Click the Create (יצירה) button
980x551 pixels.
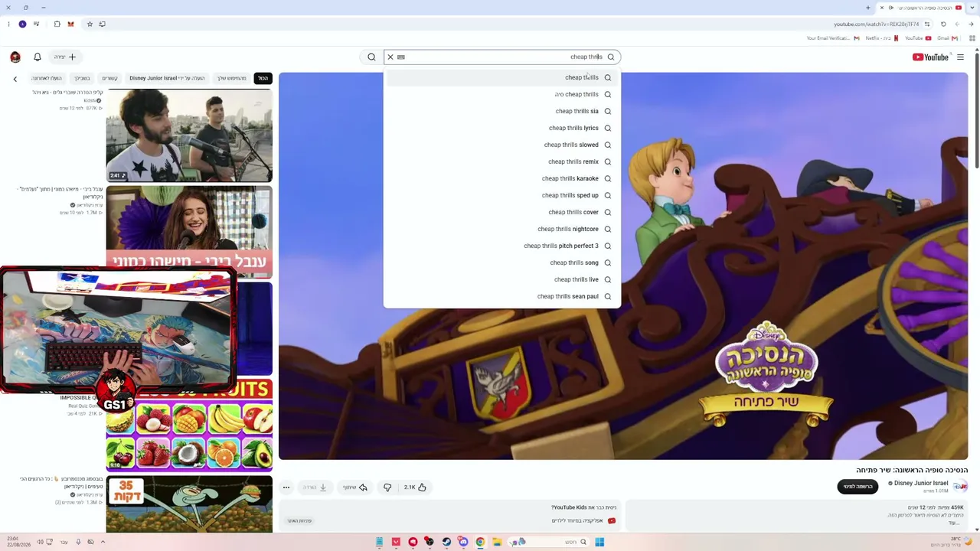point(65,57)
